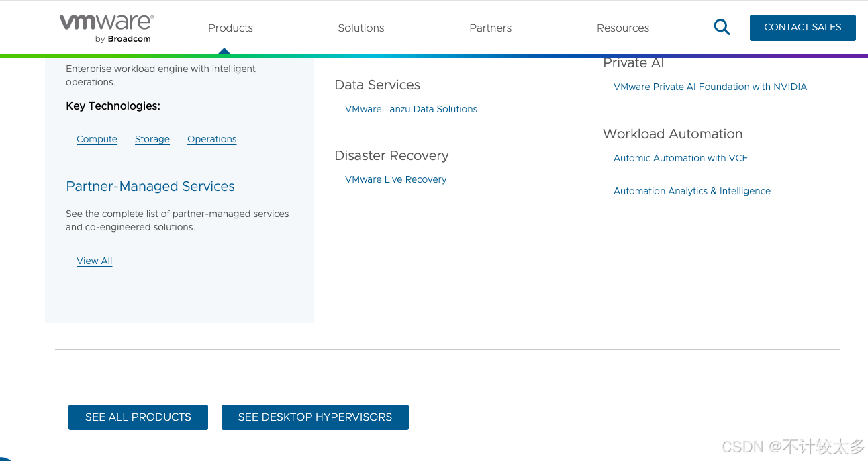Click the VMware by Broadcom logo
Screen dimensions: 868x461
pos(106,28)
